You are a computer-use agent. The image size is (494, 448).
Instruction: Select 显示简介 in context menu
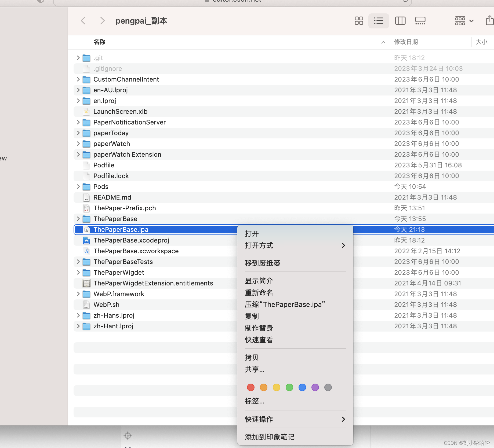click(295, 281)
